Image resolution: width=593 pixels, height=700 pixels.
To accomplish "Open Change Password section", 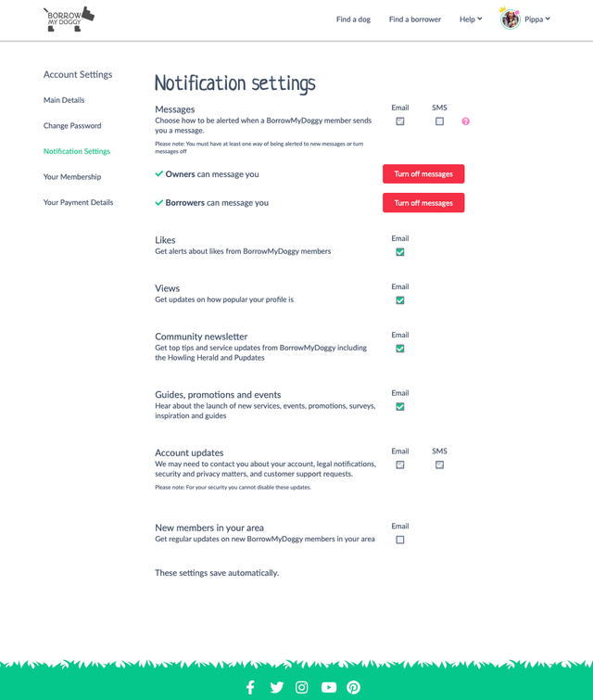I will 72,126.
